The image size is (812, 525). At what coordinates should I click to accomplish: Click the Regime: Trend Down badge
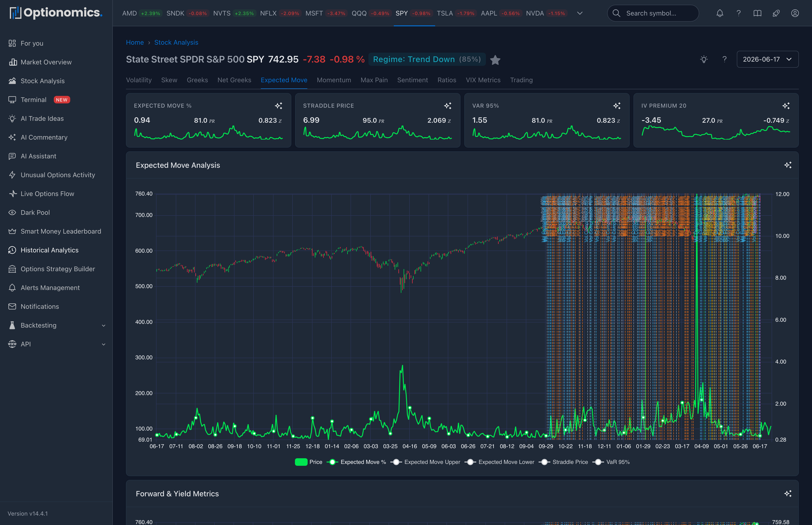click(x=427, y=59)
